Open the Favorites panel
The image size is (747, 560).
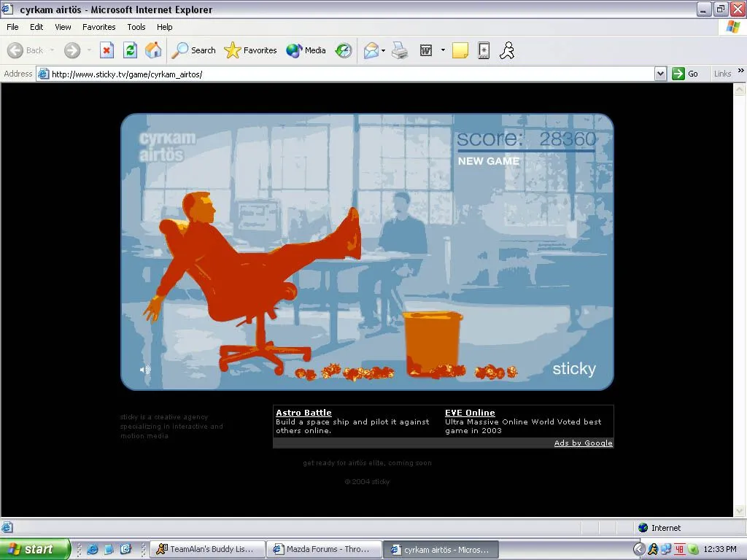[250, 50]
